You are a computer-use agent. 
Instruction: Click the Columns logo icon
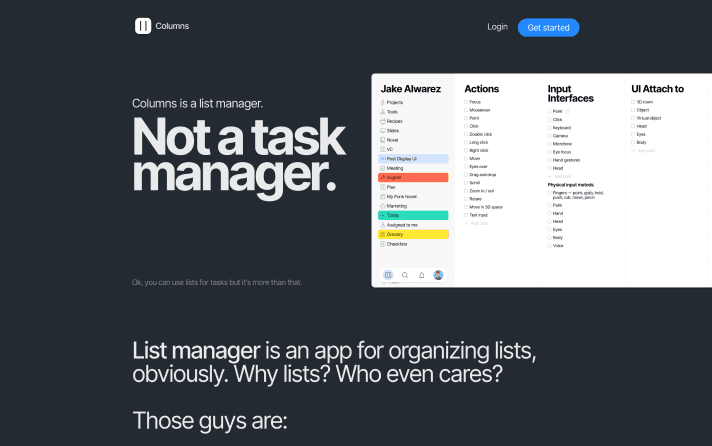point(143,26)
